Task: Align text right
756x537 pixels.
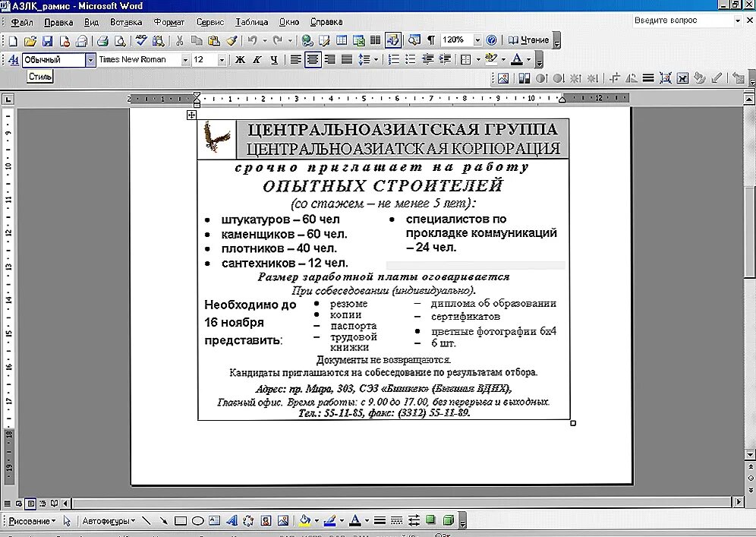Action: pos(329,60)
